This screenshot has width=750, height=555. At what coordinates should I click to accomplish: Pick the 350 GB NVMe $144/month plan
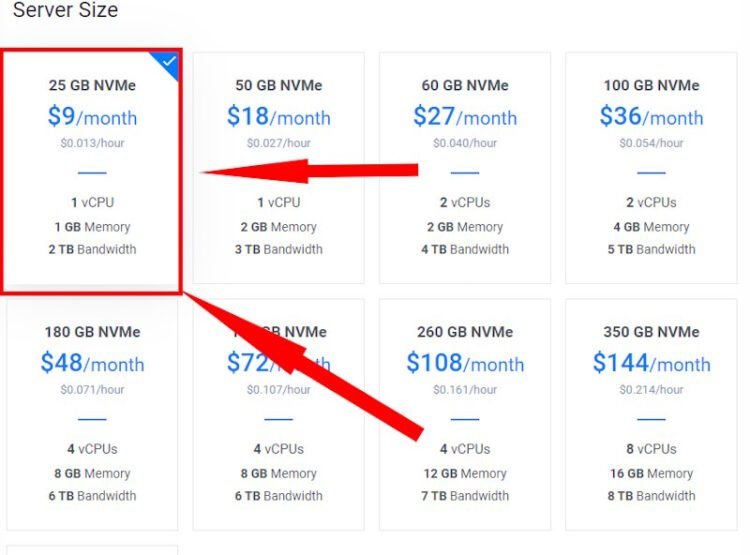tap(651, 414)
